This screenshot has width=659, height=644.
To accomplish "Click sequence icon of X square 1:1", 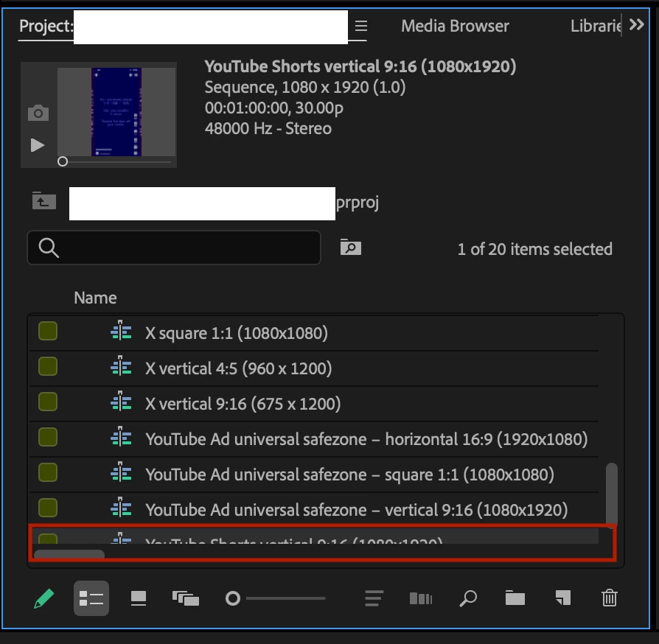I will click(x=121, y=331).
